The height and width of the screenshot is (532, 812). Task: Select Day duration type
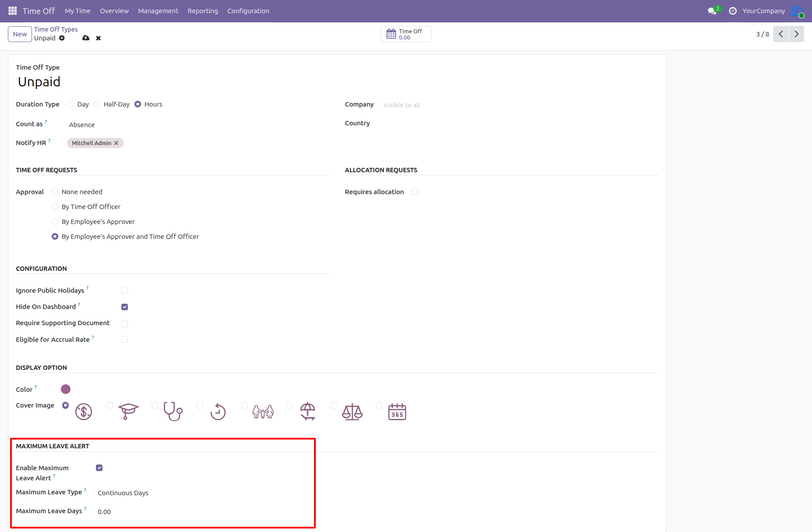pyautogui.click(x=71, y=104)
